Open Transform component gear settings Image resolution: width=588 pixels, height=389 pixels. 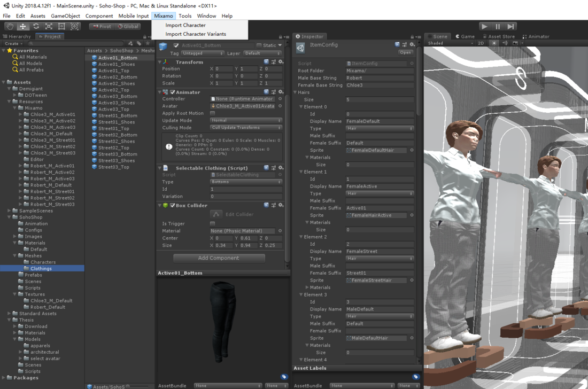pyautogui.click(x=281, y=62)
